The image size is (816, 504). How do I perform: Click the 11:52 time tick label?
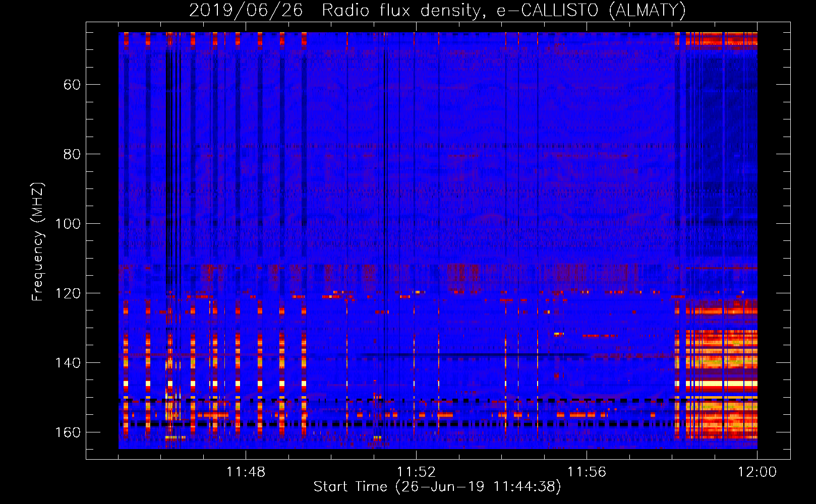pos(416,472)
